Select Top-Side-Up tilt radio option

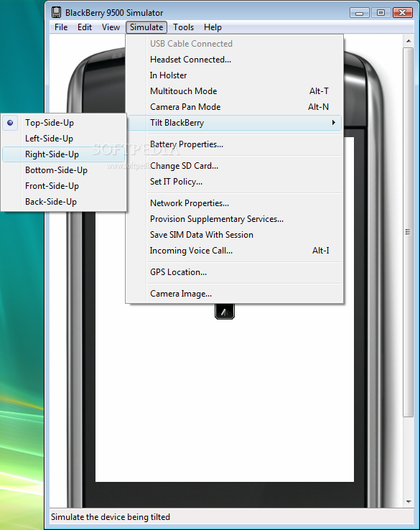click(63, 123)
